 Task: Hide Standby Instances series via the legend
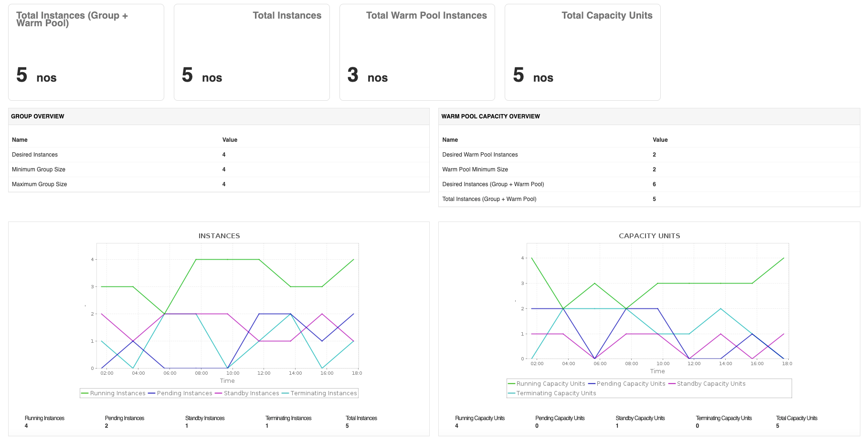pos(247,393)
